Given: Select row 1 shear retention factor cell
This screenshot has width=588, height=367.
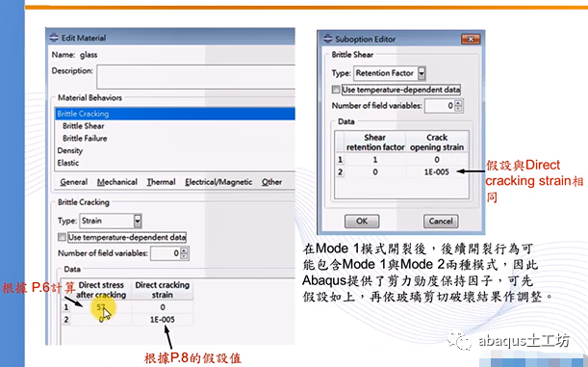Looking at the screenshot, I should point(375,160).
